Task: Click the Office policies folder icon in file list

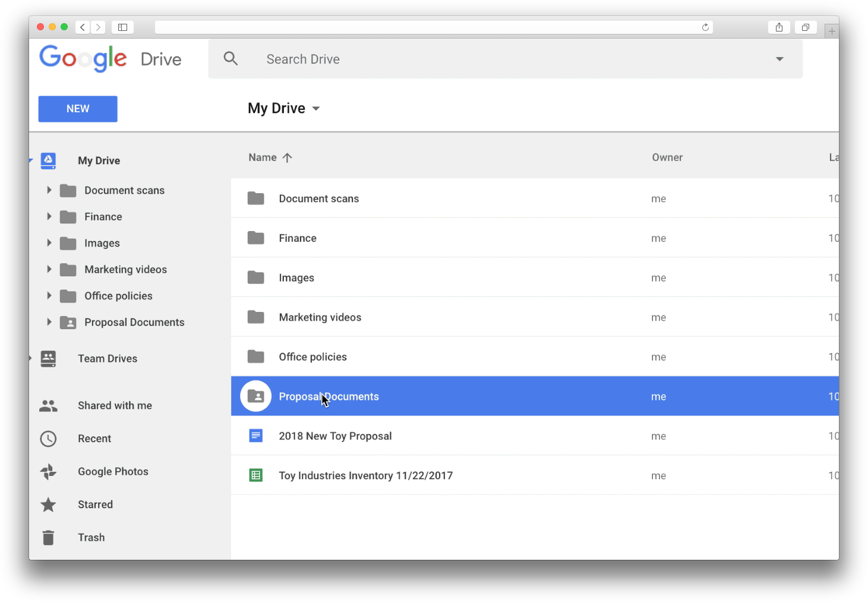Action: (255, 357)
